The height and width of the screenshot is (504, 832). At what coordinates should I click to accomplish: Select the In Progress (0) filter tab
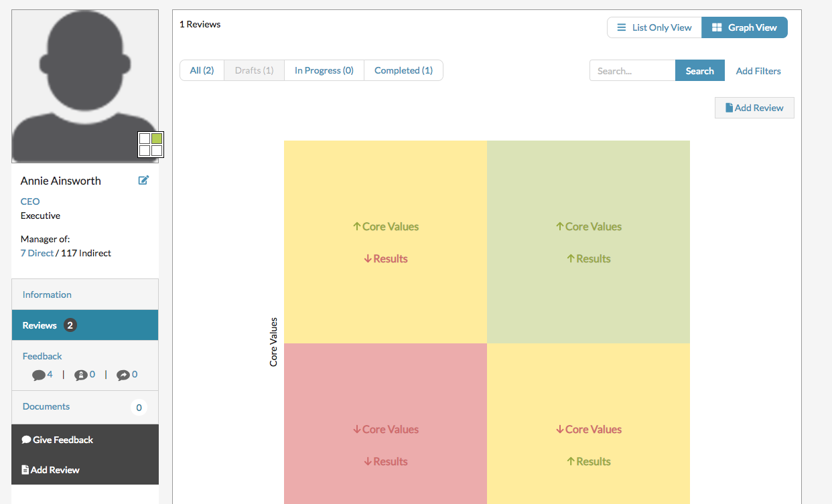(324, 70)
